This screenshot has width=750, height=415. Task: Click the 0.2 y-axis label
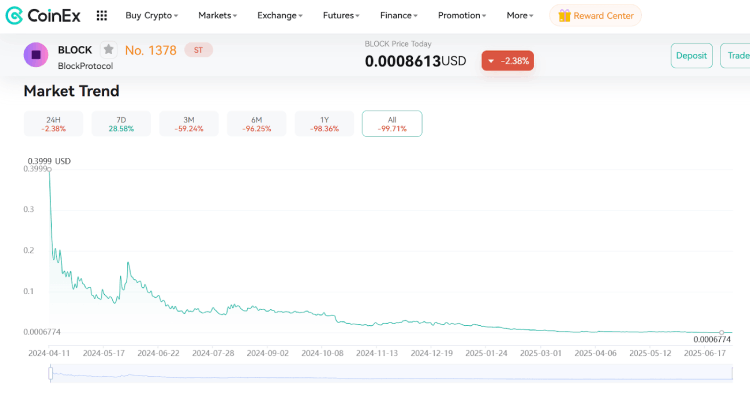pyautogui.click(x=29, y=251)
